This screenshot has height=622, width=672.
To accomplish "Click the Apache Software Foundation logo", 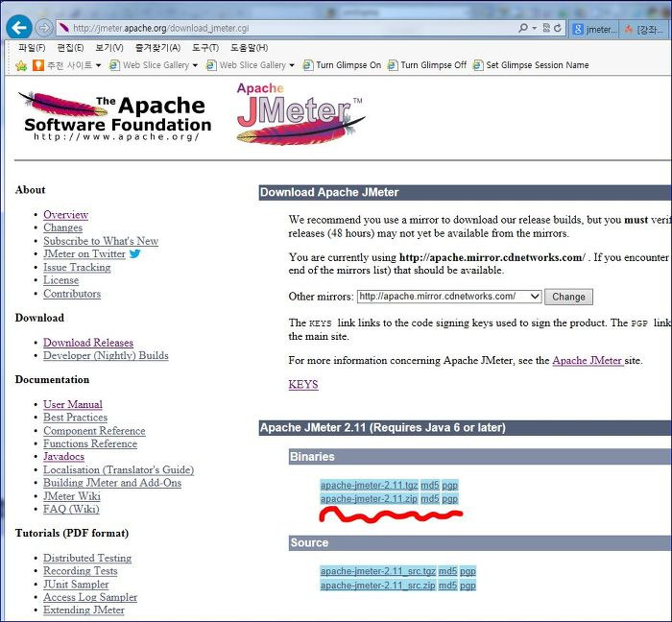I will tap(115, 116).
